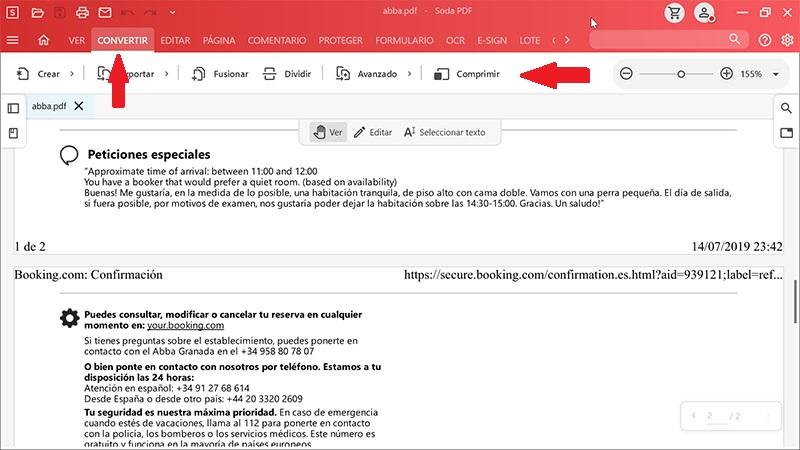800x450 pixels.
Task: Show more ribbon tabs with right chevron
Action: (x=567, y=40)
